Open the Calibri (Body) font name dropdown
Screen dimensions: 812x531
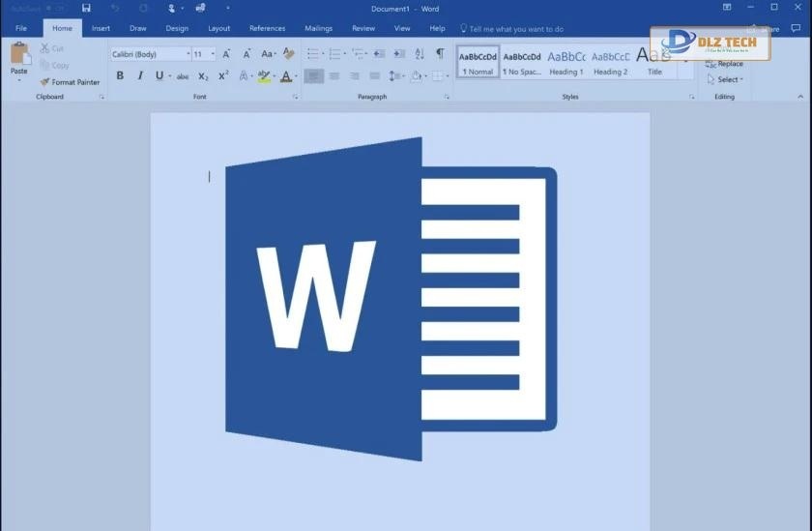click(x=151, y=54)
